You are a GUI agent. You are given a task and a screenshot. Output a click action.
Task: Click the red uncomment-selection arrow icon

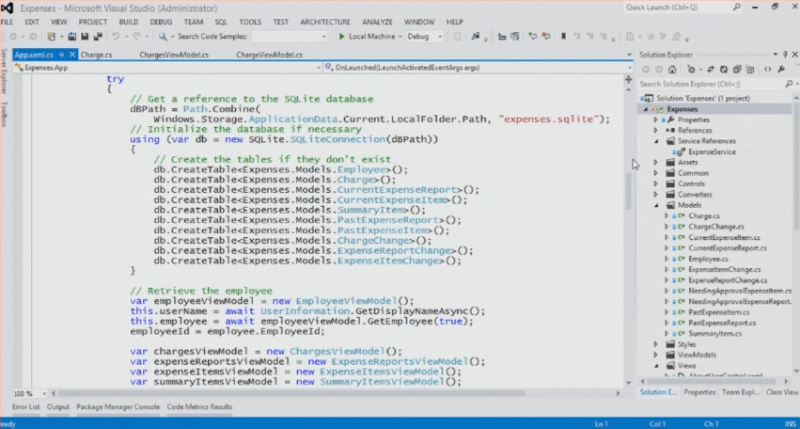[x=545, y=36]
